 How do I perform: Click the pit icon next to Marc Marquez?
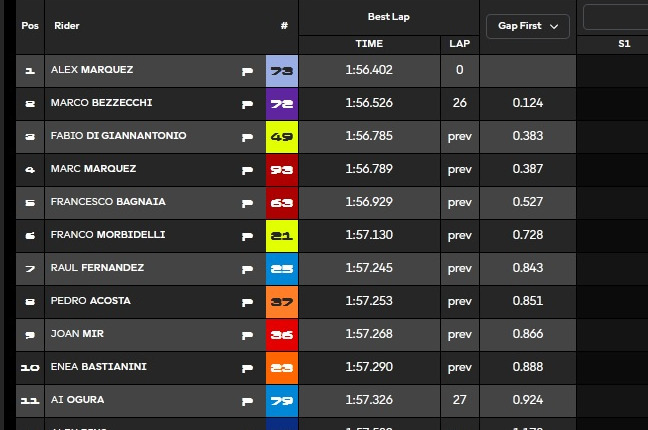point(247,170)
